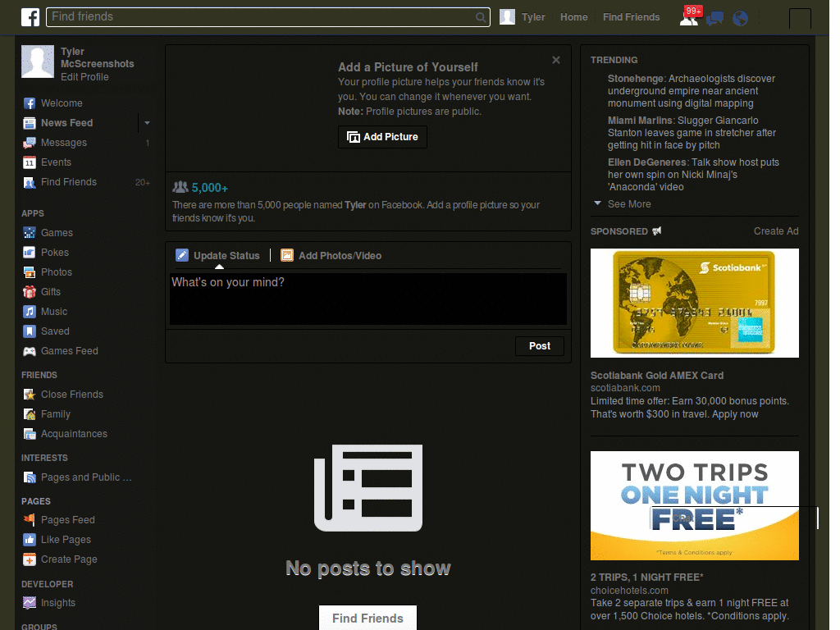This screenshot has height=630, width=840.
Task: Click the Games app icon
Action: pos(30,232)
